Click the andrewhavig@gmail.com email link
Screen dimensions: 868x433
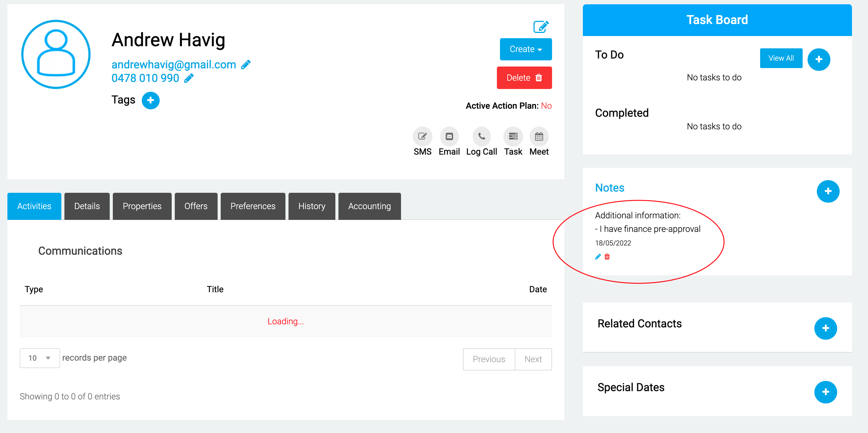pyautogui.click(x=174, y=64)
